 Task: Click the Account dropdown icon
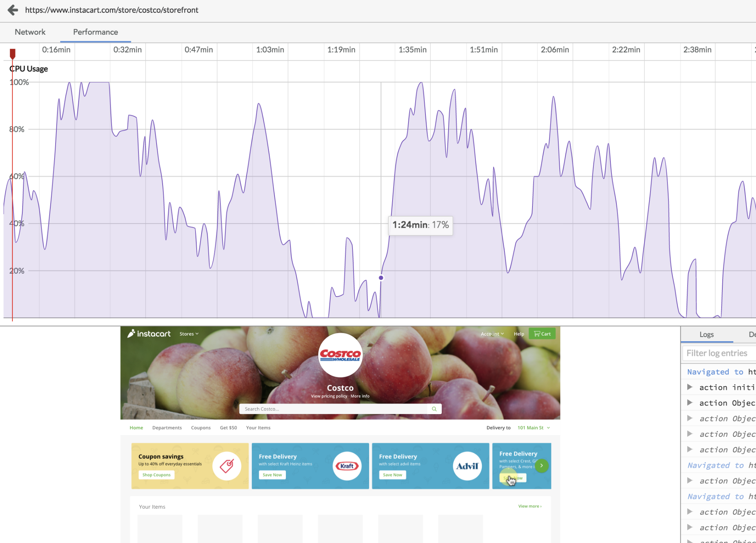pos(501,334)
